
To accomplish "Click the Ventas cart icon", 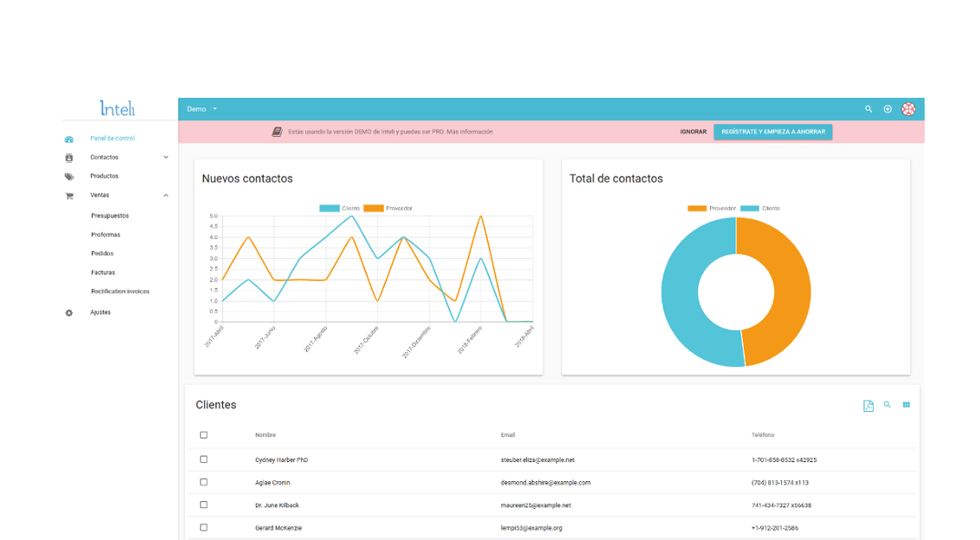I will 68,196.
